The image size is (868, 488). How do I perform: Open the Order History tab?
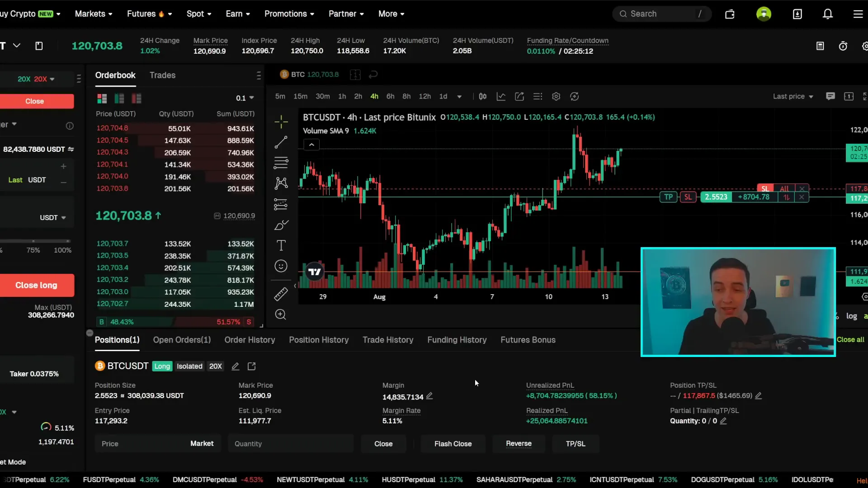pos(250,340)
